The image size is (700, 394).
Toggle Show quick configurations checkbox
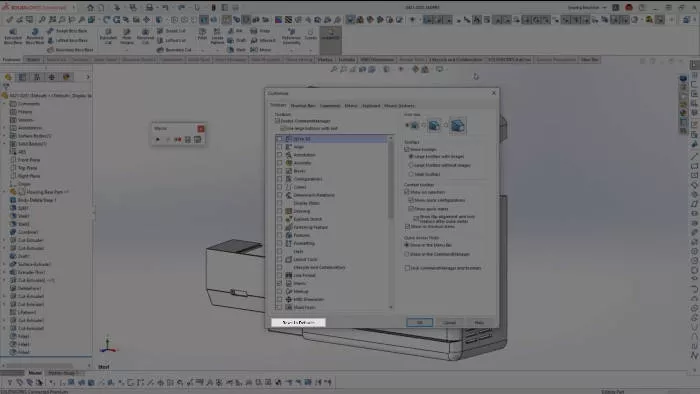pos(411,200)
